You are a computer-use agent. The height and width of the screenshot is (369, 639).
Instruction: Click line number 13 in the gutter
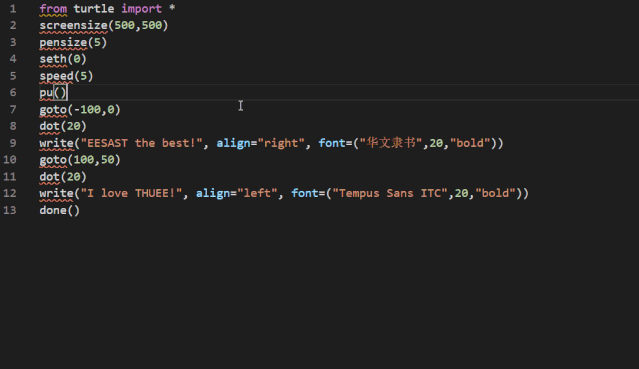(10, 210)
